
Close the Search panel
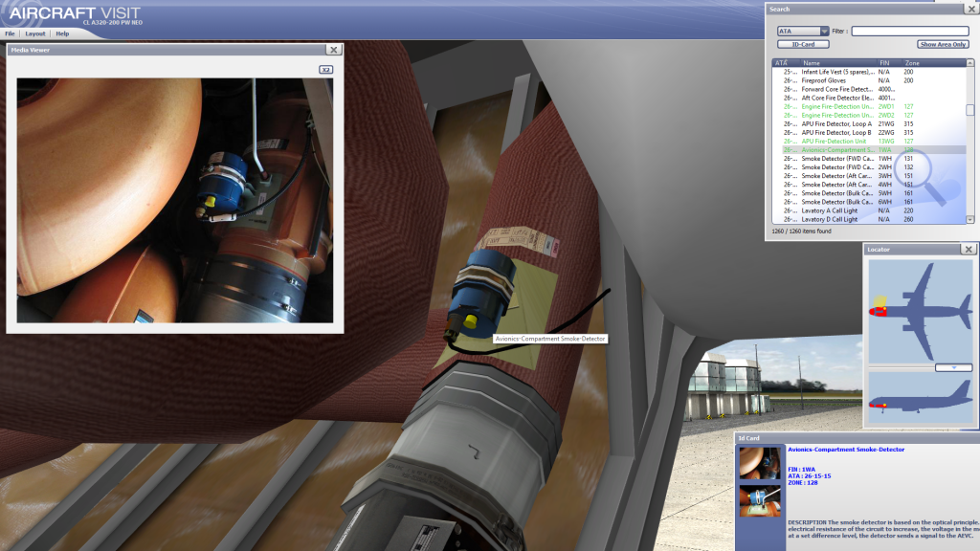[972, 9]
